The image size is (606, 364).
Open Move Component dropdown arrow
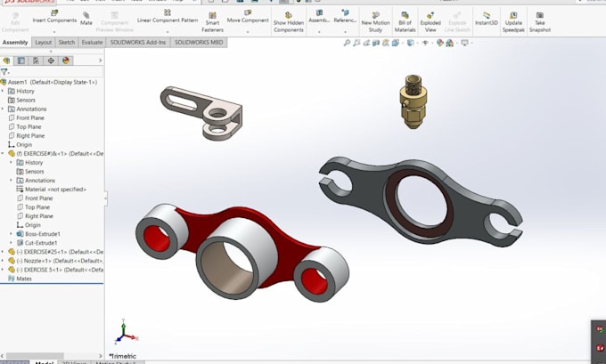point(248,31)
